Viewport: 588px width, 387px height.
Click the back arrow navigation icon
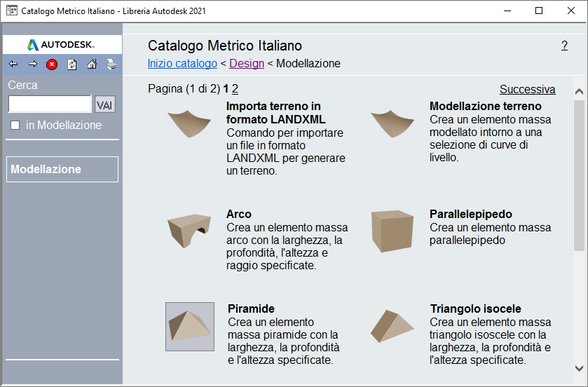[x=13, y=64]
